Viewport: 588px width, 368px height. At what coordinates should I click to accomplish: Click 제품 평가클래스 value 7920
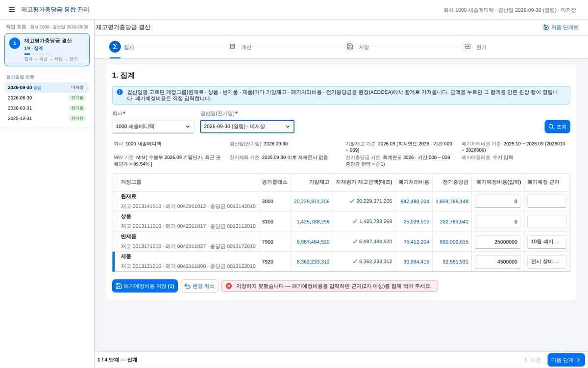pyautogui.click(x=268, y=262)
